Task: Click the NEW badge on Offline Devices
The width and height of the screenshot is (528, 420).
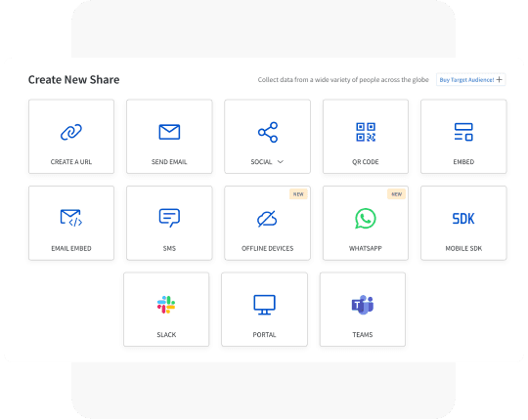Action: 298,194
